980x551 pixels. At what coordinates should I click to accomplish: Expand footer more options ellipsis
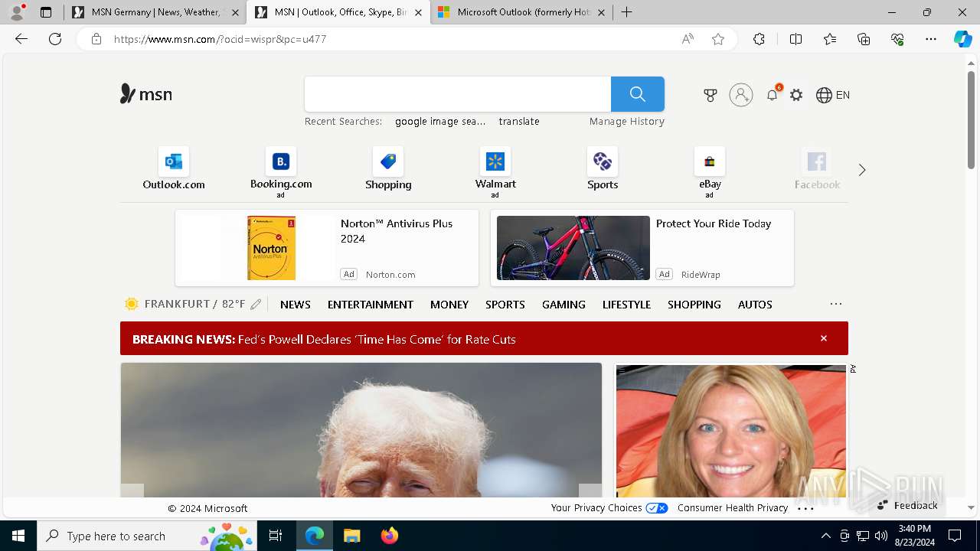805,508
